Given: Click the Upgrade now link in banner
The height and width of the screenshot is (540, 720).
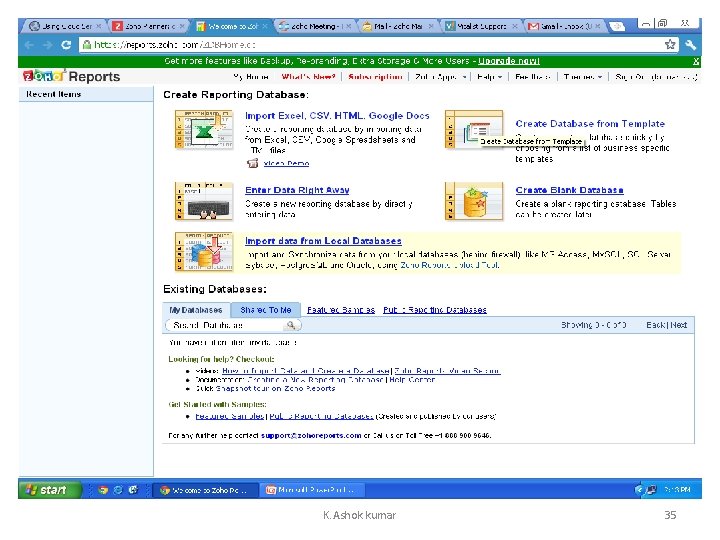Looking at the screenshot, I should pyautogui.click(x=509, y=61).
